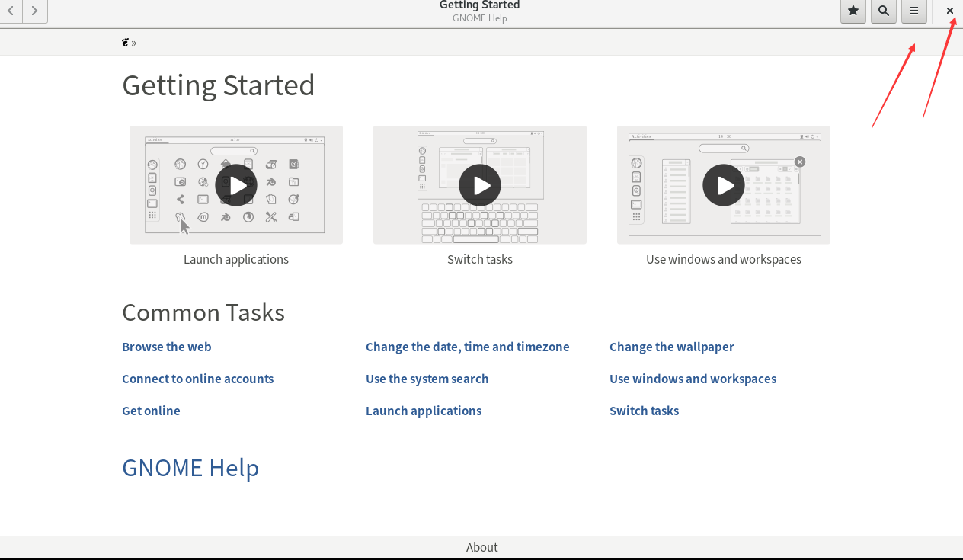The width and height of the screenshot is (963, 560).
Task: Open the search magnifier
Action: click(x=884, y=11)
